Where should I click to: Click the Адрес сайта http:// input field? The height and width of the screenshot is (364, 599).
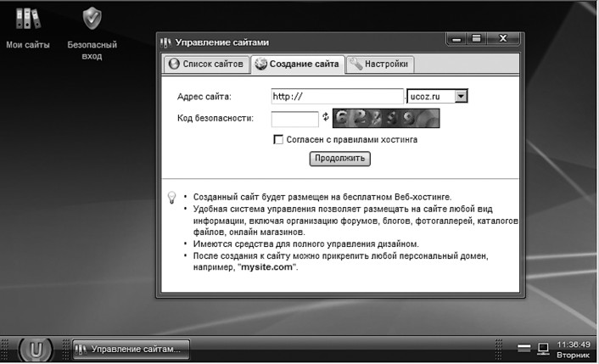[x=337, y=97]
